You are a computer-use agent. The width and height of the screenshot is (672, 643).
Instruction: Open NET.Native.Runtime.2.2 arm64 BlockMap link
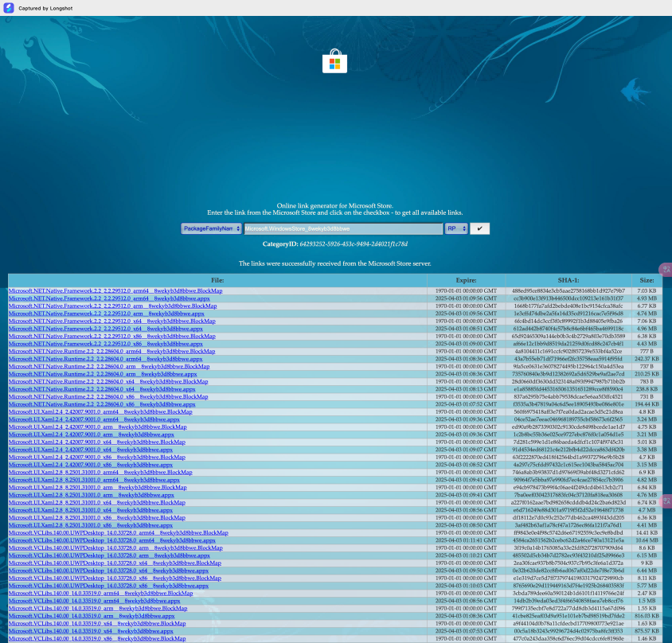coord(111,351)
